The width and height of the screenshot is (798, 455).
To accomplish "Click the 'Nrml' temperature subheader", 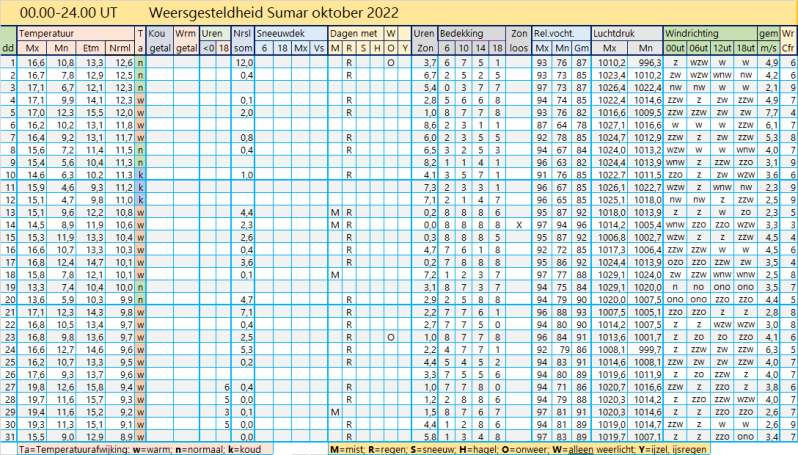I will tap(120, 48).
